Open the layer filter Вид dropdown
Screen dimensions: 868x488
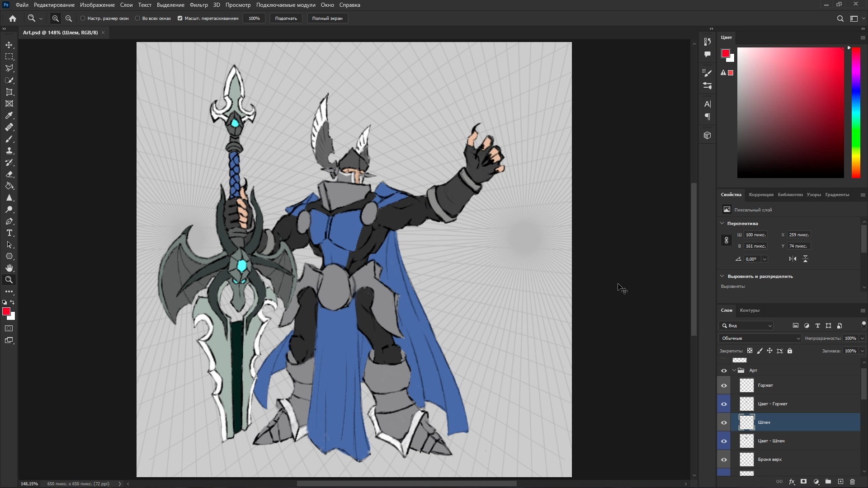[x=746, y=326]
